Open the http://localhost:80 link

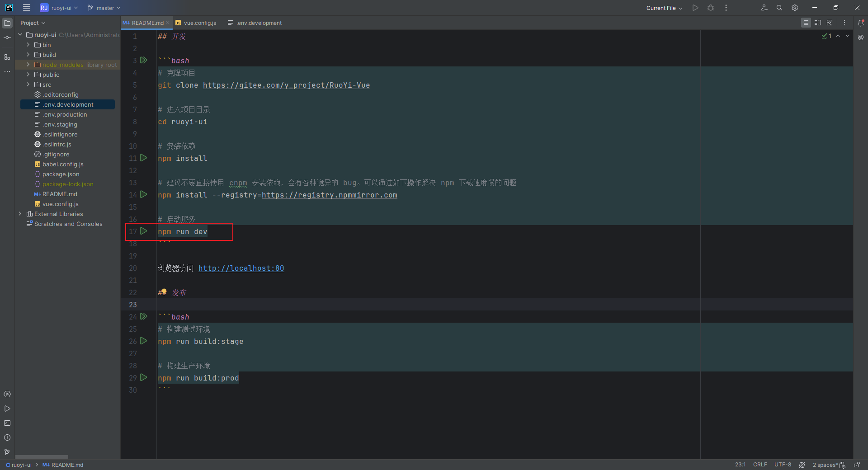click(x=241, y=268)
